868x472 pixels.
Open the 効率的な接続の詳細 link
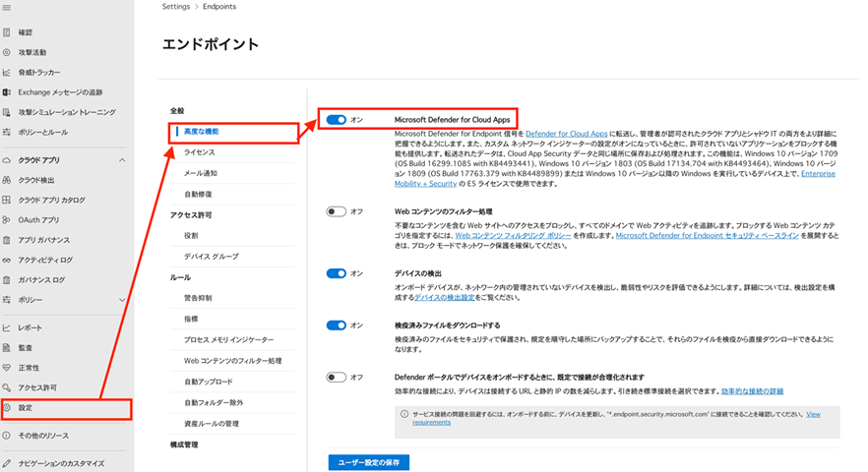[752, 391]
